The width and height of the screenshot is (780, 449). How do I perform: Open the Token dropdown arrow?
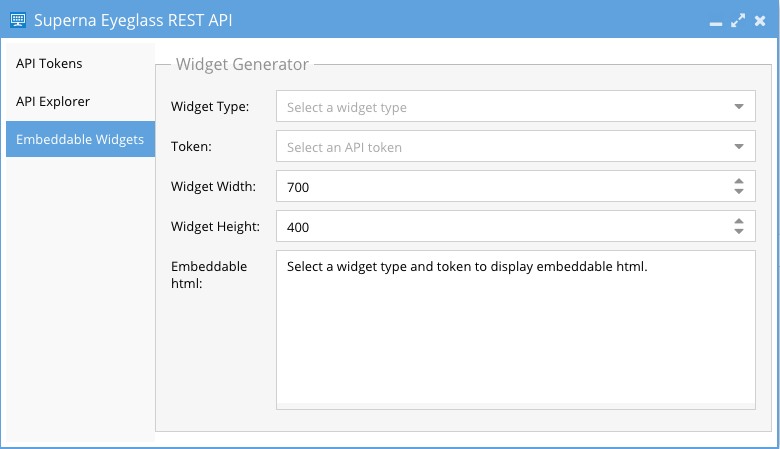point(738,147)
